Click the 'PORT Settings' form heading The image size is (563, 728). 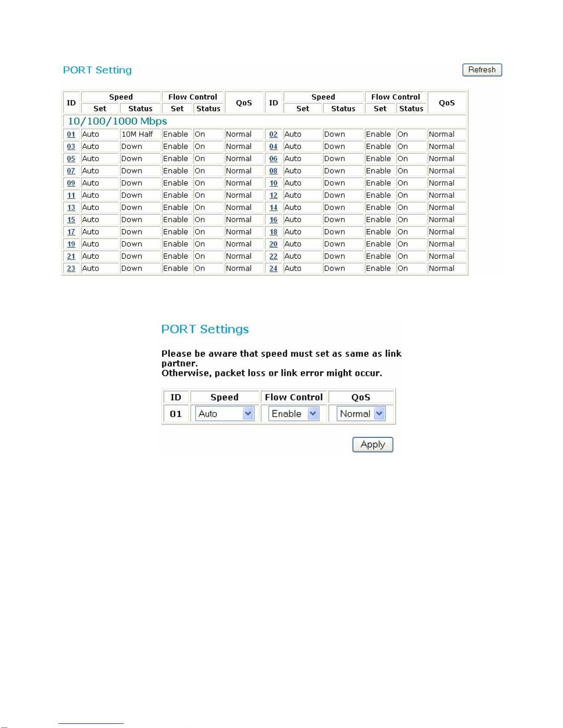(205, 329)
